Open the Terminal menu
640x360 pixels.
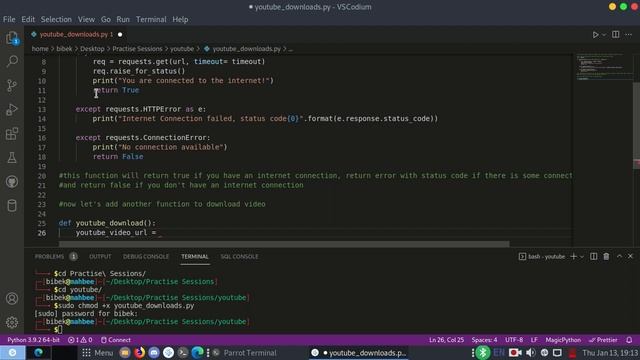tap(151, 19)
